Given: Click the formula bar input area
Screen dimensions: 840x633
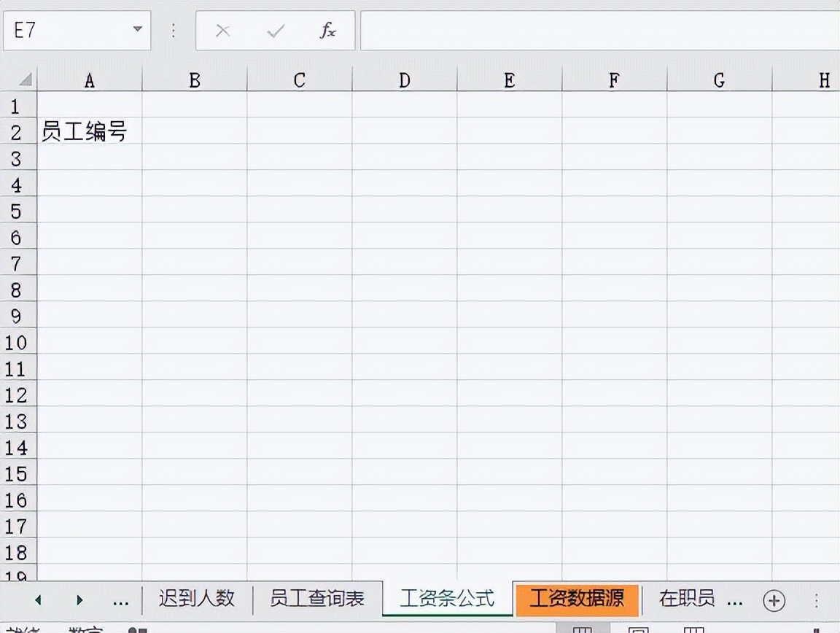Looking at the screenshot, I should [599, 31].
